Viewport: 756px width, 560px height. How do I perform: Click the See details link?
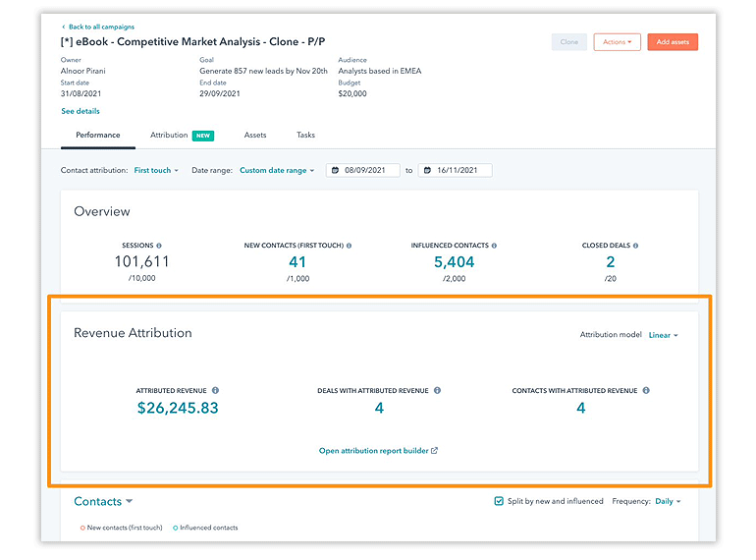(81, 111)
